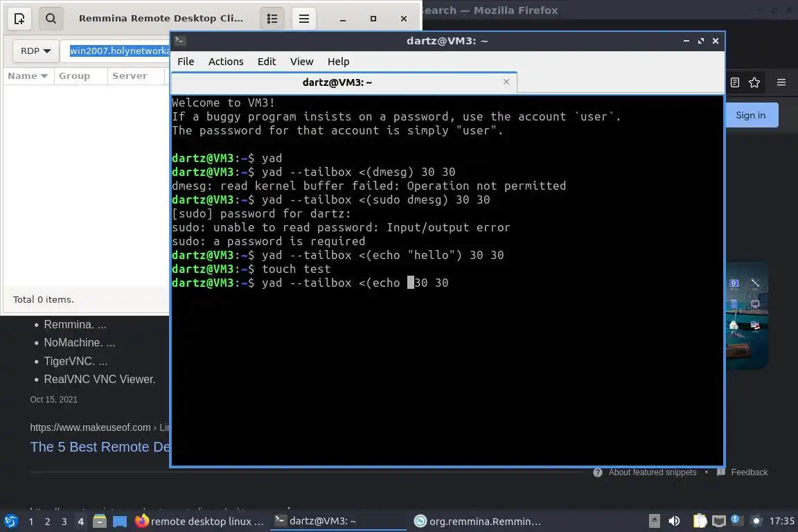Screen dimensions: 798x532
Task: Switch to workspace 3
Action: point(64,522)
